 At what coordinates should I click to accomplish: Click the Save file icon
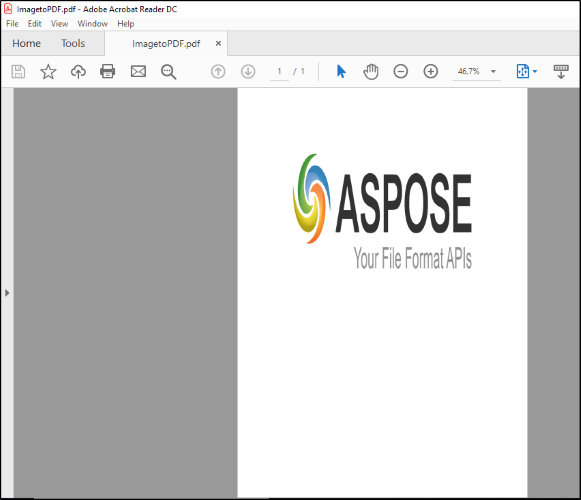click(x=18, y=72)
